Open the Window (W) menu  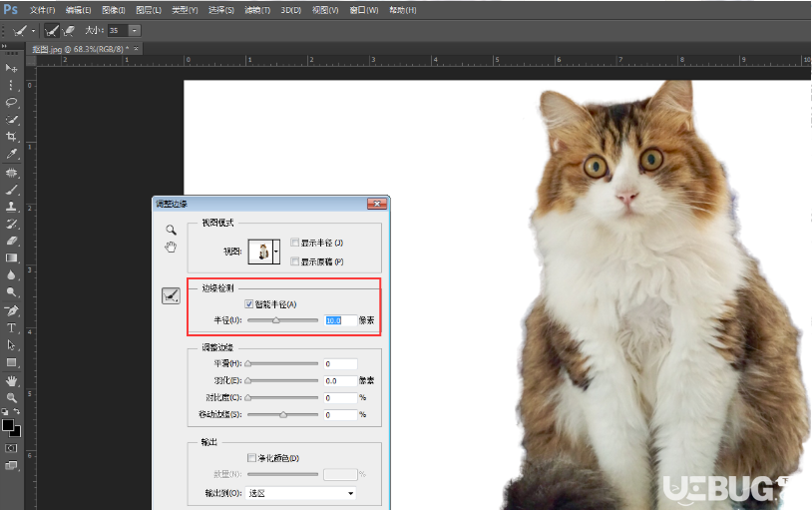[364, 10]
